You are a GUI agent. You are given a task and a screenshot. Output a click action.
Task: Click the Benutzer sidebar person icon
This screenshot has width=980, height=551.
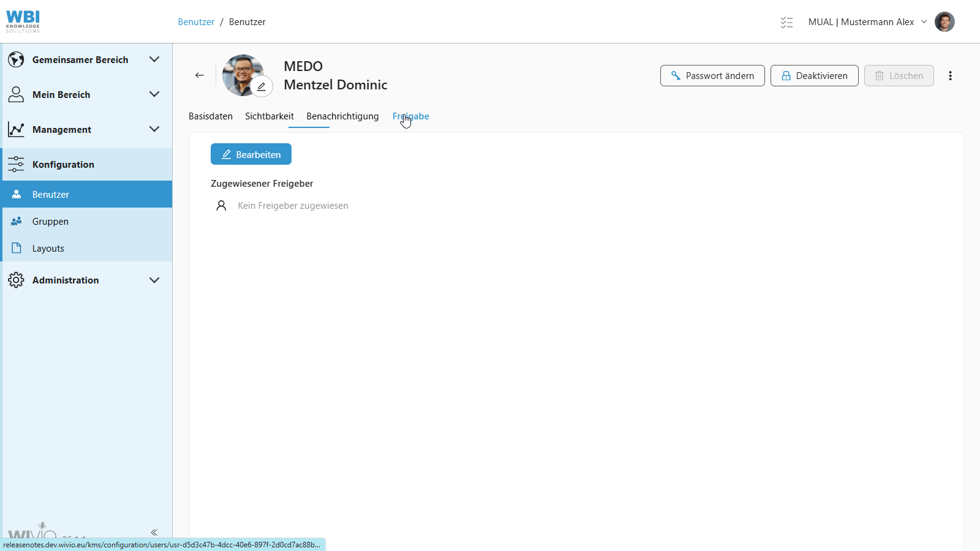pos(17,194)
